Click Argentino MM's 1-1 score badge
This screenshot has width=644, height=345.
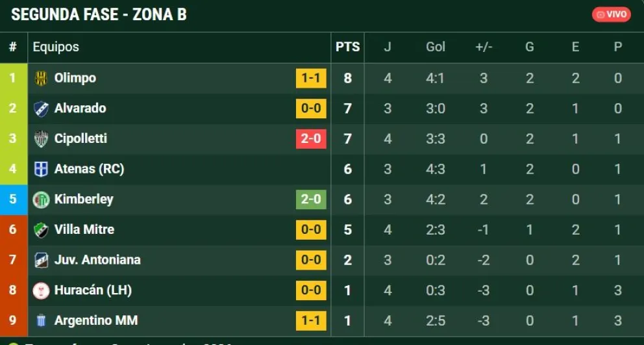click(311, 321)
